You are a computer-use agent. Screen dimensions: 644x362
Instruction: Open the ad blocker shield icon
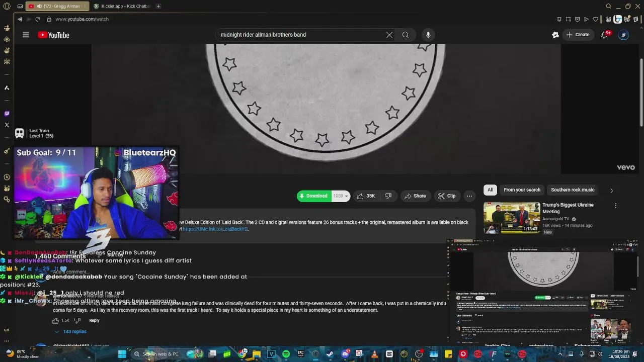(x=577, y=19)
